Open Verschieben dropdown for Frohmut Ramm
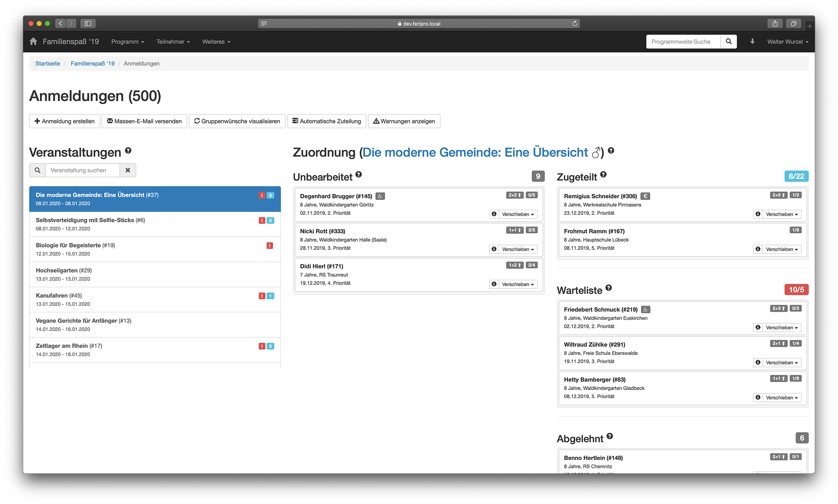Image resolution: width=838 pixels, height=504 pixels. pos(782,249)
